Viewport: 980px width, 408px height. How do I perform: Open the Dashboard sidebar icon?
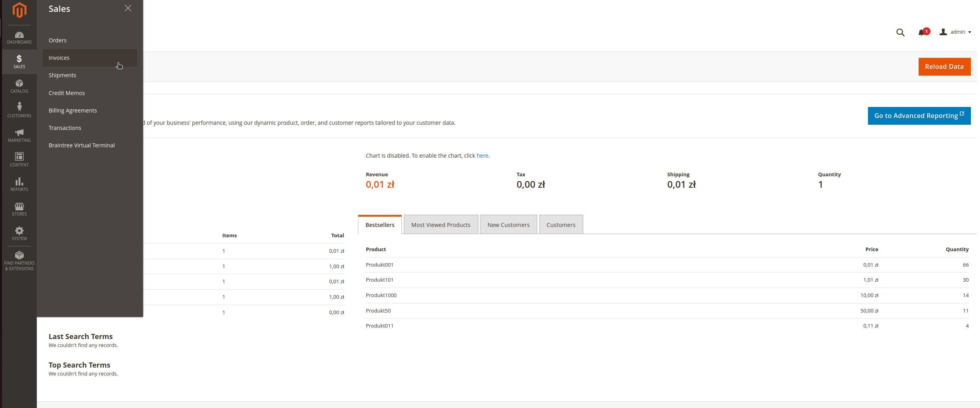pos(19,37)
